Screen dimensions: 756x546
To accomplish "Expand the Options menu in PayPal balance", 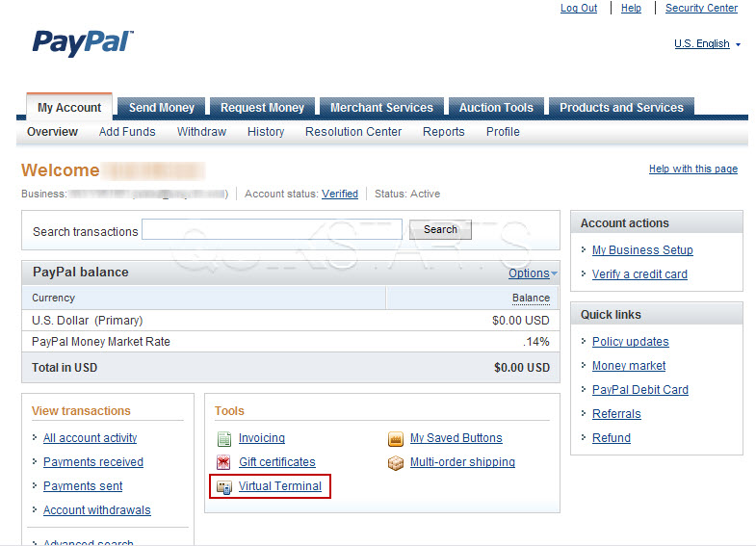I will coord(533,273).
